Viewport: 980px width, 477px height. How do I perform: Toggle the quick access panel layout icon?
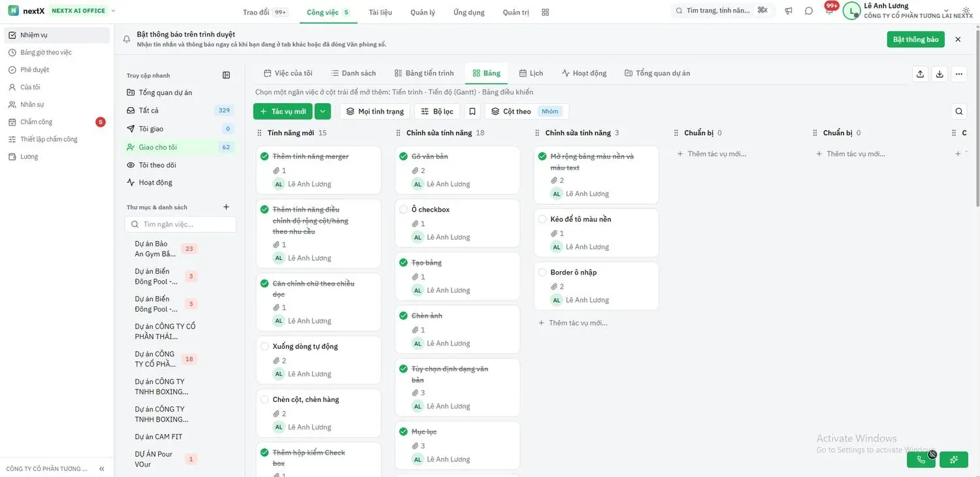pyautogui.click(x=226, y=75)
